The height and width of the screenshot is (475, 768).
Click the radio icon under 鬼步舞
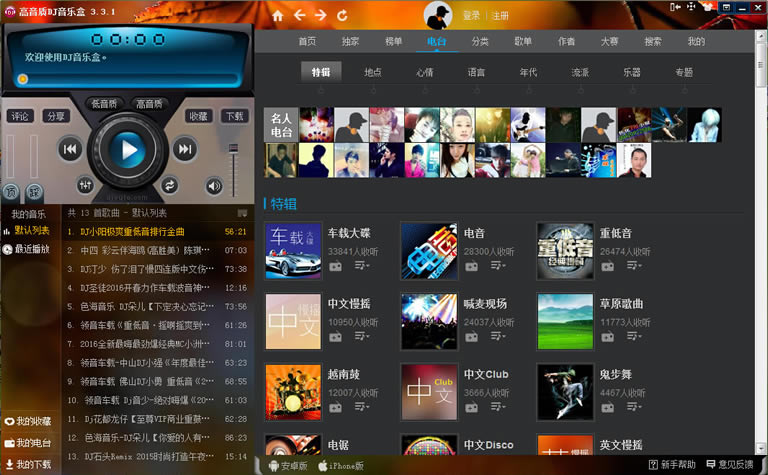[x=607, y=407]
